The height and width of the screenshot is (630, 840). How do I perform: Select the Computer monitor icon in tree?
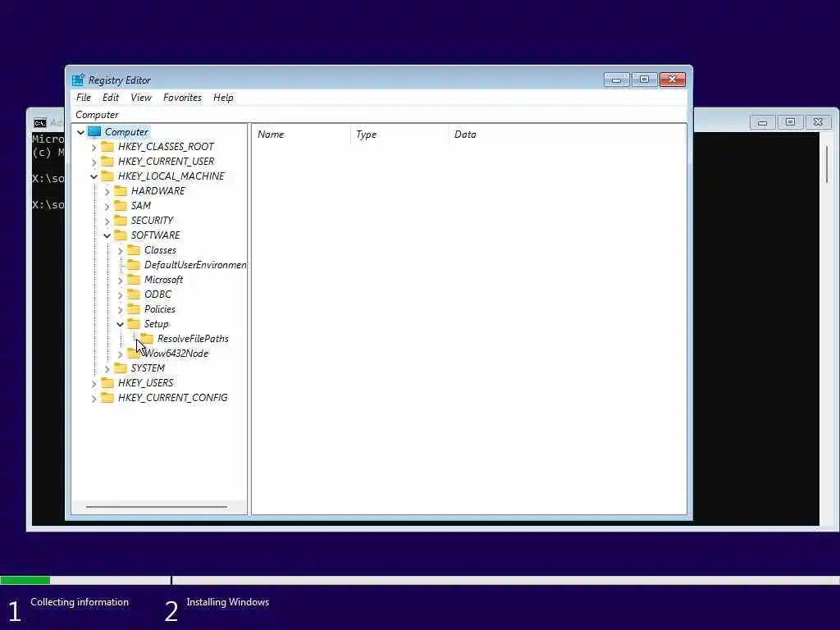pos(94,132)
